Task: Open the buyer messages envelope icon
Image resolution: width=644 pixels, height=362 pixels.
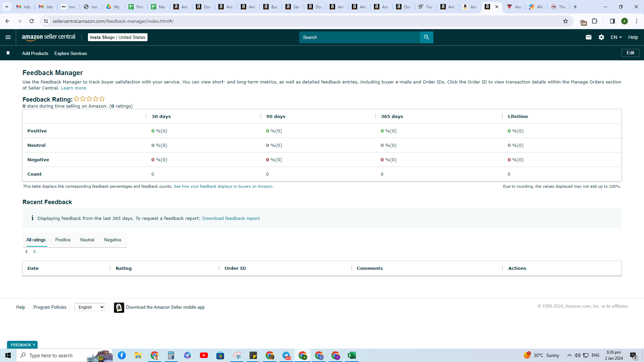Action: click(588, 37)
